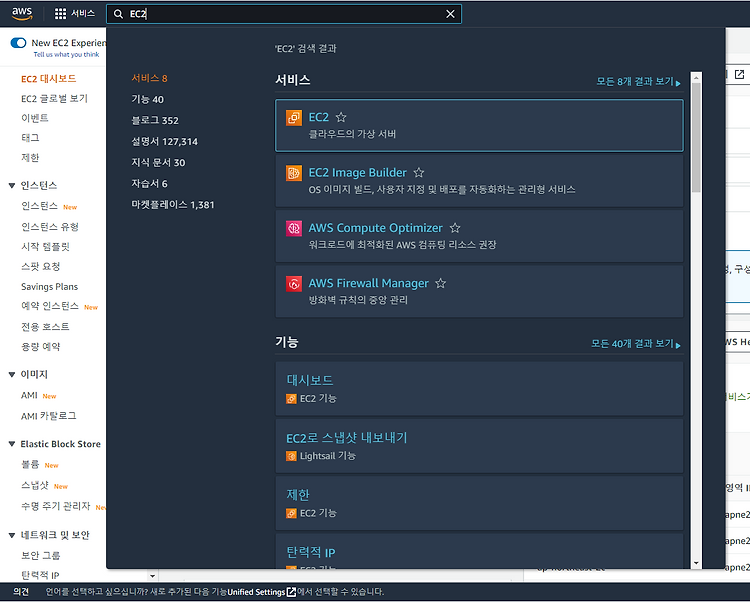Click the search magnifier icon
The width and height of the screenshot is (750, 602).
pos(118,14)
